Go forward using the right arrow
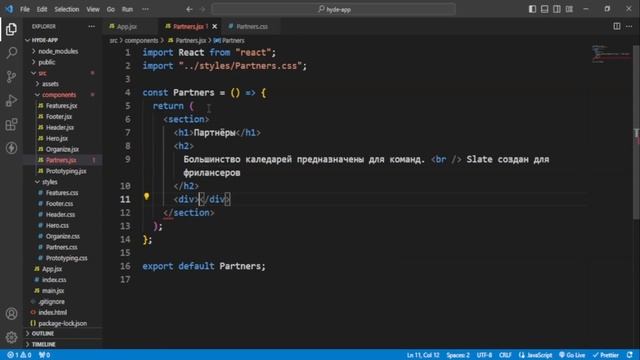640x360 pixels. (x=202, y=9)
